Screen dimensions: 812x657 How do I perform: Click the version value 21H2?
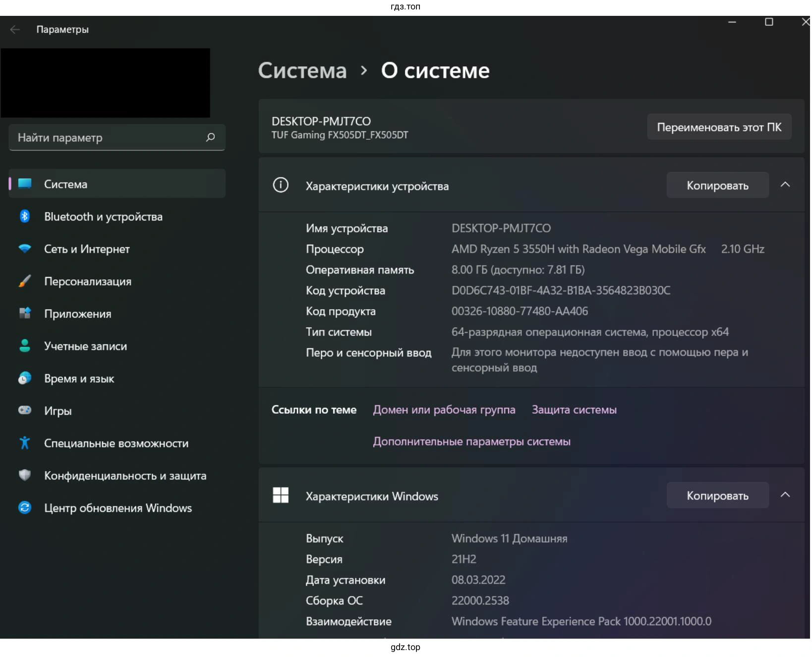click(464, 559)
